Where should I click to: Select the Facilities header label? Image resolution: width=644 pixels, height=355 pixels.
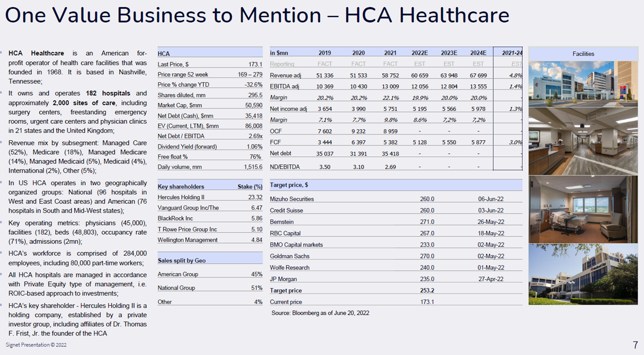[583, 54]
